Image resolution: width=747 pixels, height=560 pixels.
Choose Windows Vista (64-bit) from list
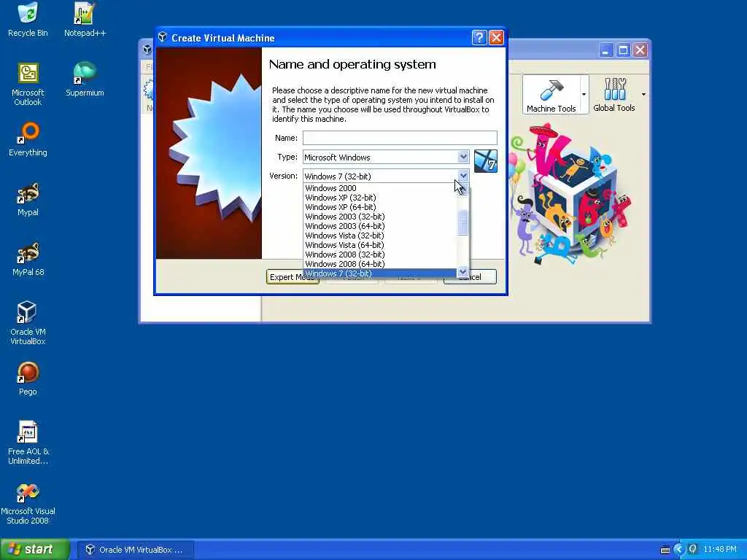[x=379, y=245]
